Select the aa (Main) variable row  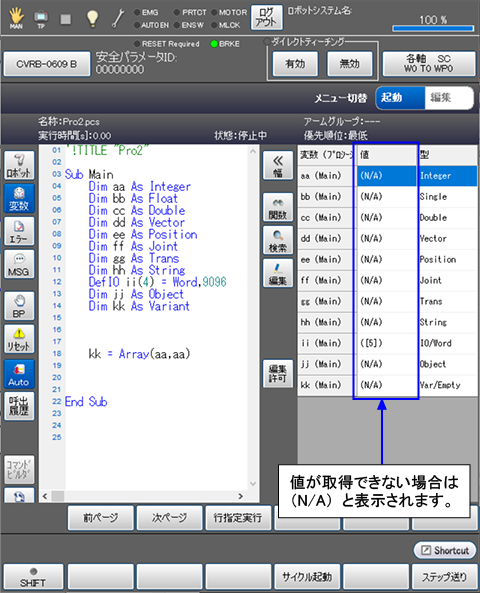[387, 176]
